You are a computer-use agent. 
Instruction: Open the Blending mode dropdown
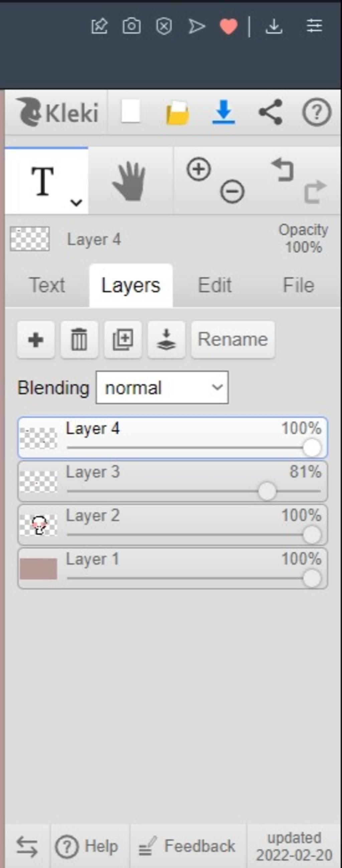point(162,387)
